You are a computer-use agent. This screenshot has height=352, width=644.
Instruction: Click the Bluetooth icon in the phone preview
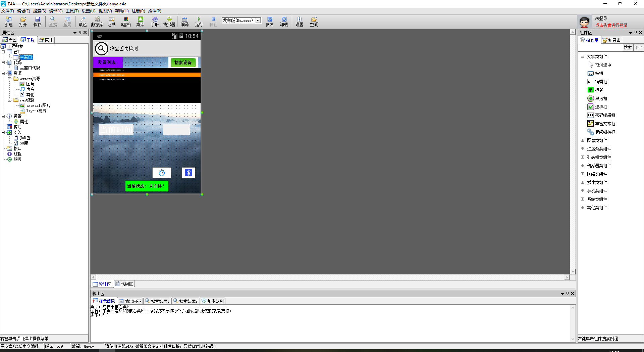(189, 173)
